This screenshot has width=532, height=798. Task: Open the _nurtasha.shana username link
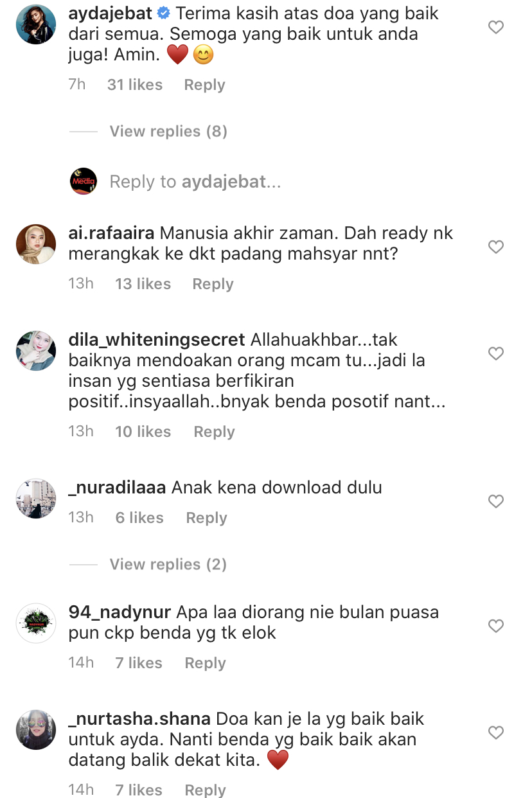coord(139,719)
